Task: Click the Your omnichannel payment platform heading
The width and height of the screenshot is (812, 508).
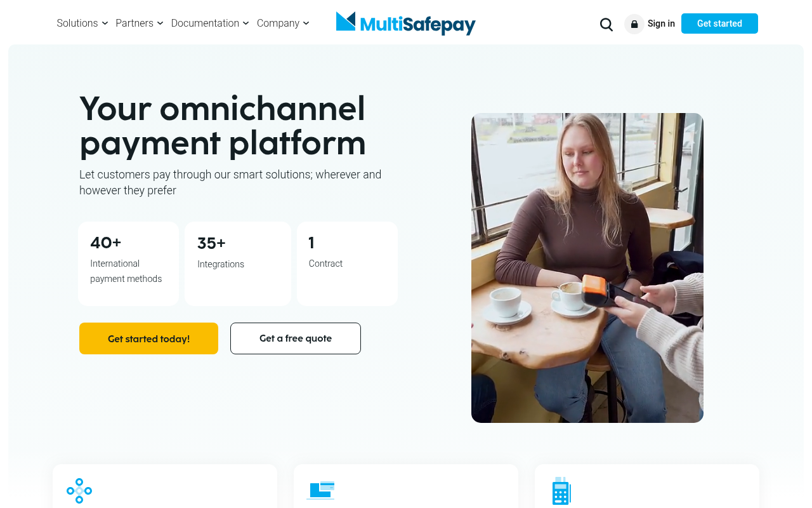Action: 223,125
